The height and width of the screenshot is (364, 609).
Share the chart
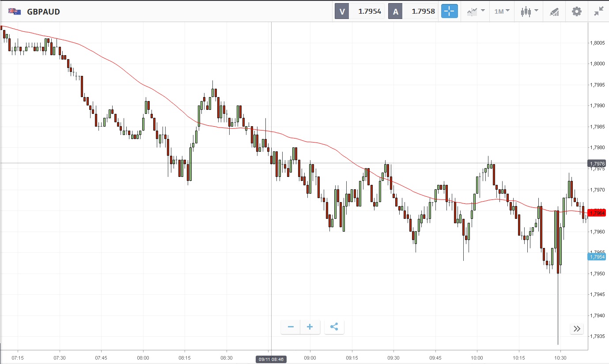(334, 327)
